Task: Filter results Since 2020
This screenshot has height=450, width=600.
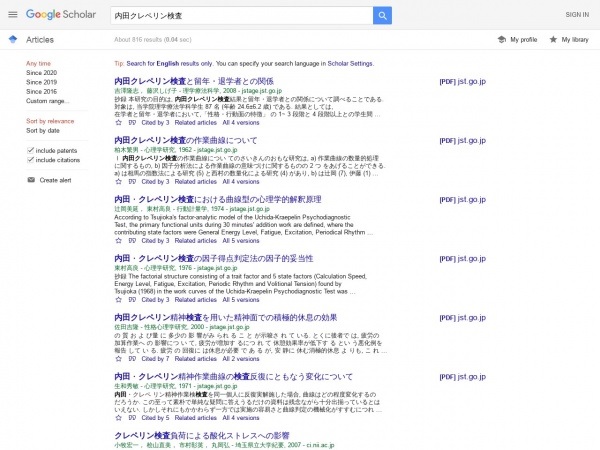Action: pyautogui.click(x=41, y=73)
